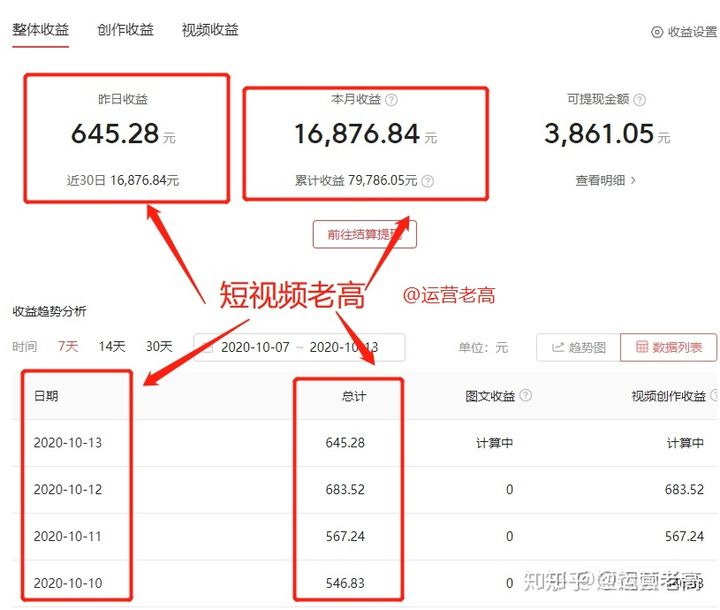Select the 30天 time range option
Image resolution: width=720 pixels, height=610 pixels.
tap(159, 347)
